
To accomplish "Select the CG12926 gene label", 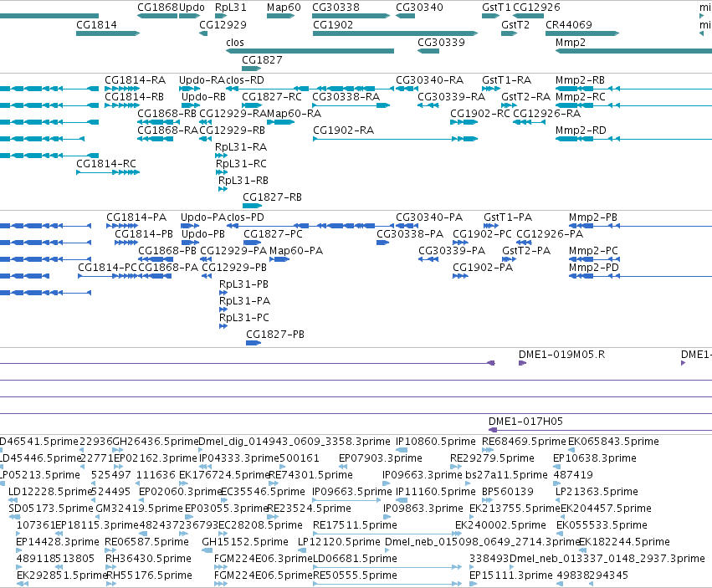I will coord(536,8).
